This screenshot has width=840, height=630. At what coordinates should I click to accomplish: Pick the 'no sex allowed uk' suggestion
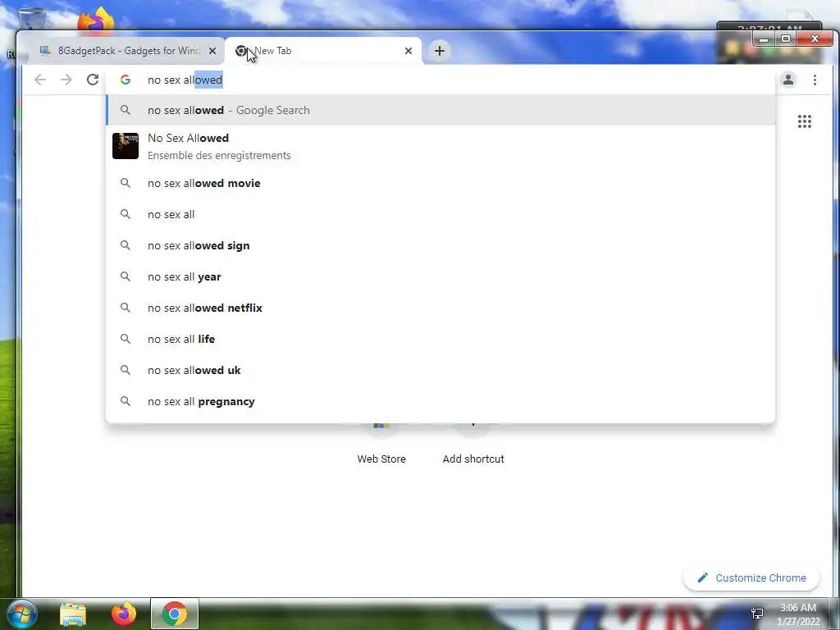441,370
